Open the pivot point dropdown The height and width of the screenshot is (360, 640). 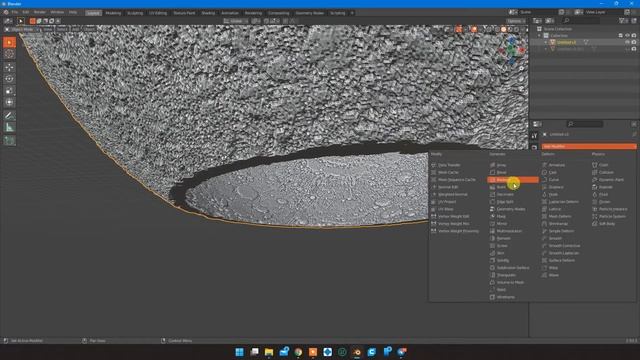point(256,21)
